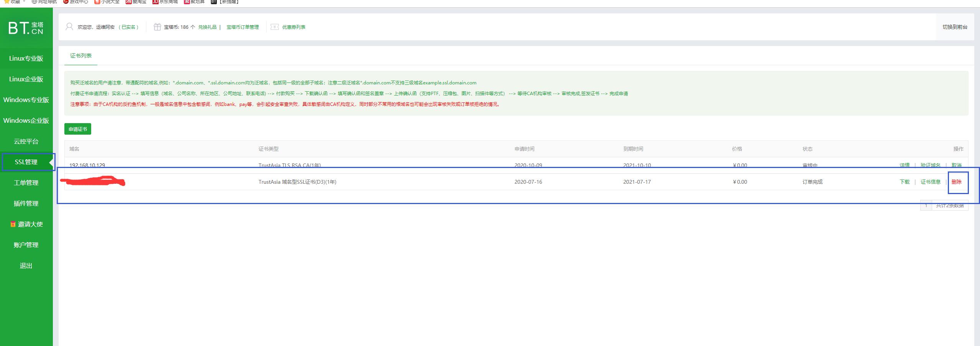Click 下载 for the 订单完成 certificate

pyautogui.click(x=905, y=182)
